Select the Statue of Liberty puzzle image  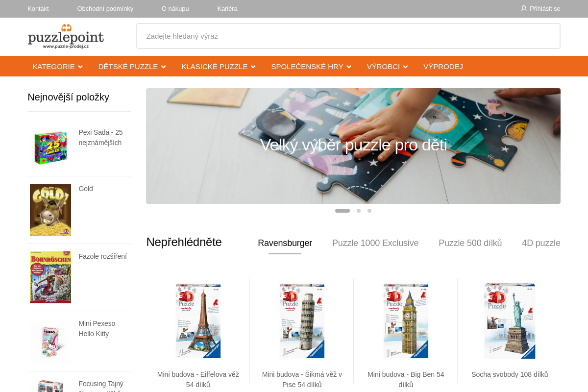coord(510,321)
